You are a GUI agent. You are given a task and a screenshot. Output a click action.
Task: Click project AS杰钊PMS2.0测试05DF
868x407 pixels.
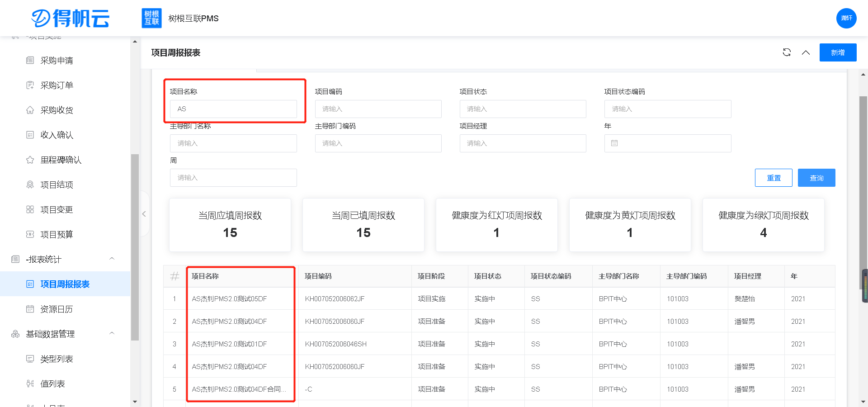(x=229, y=299)
